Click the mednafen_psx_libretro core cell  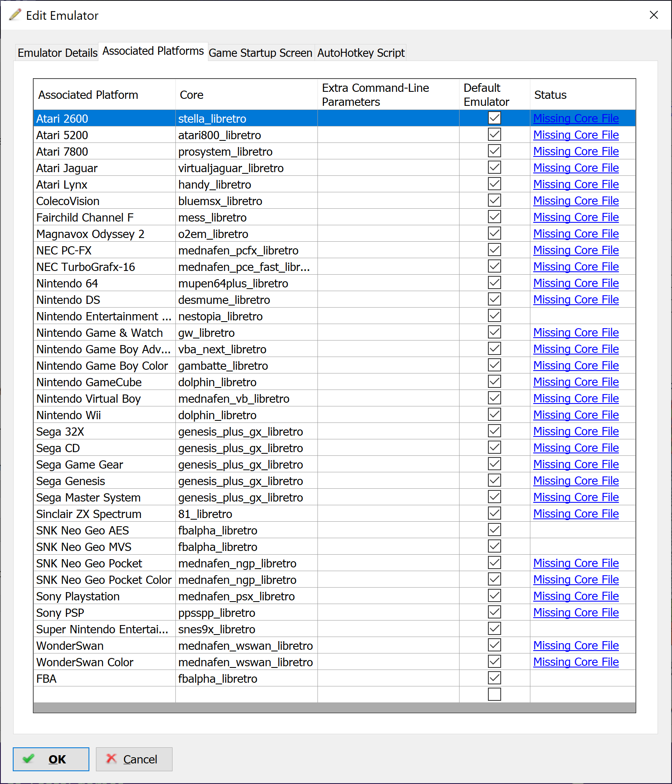[247, 596]
